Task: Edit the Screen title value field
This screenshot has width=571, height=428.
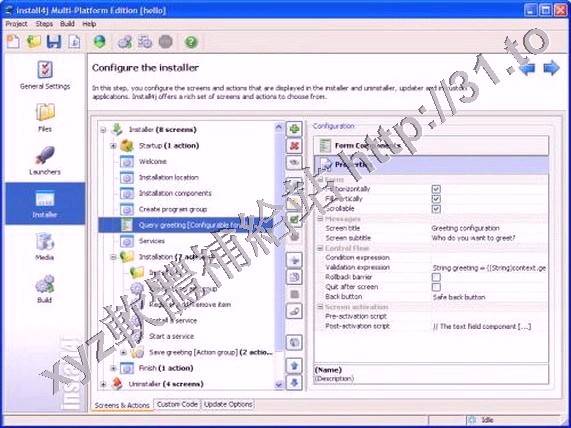Action: (x=489, y=228)
